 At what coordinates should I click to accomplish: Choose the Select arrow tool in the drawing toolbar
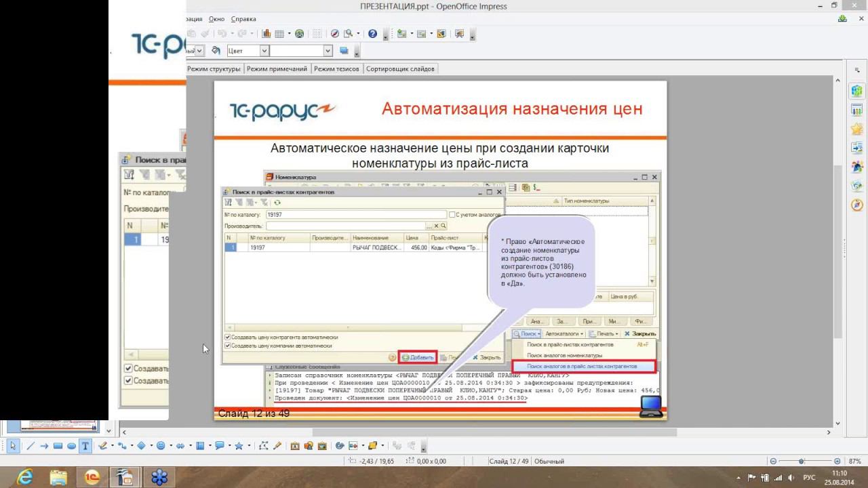[13, 446]
